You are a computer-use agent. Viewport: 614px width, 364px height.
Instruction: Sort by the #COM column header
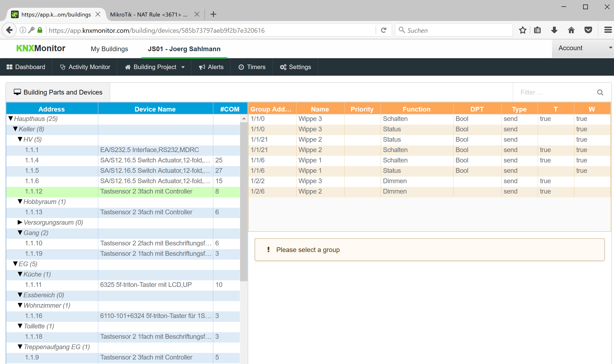[230, 109]
